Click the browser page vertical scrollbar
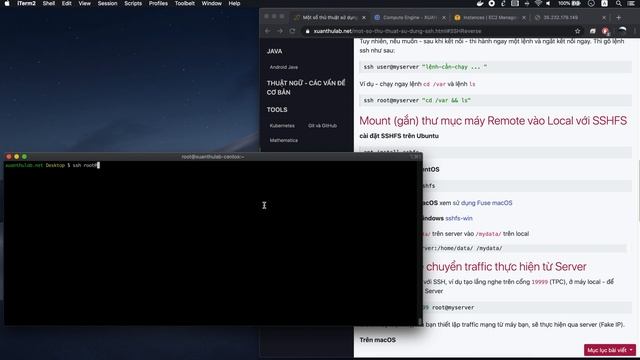This screenshot has height=360, width=640. [x=638, y=190]
